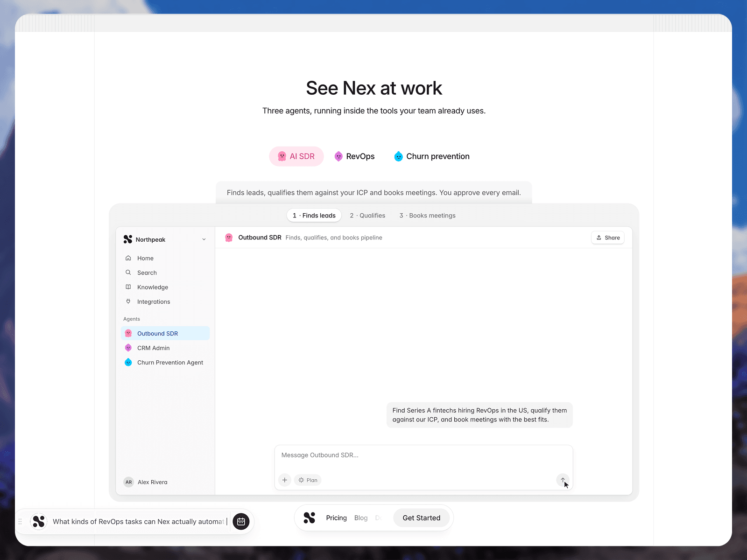Click the blue Churn Prevention Agent icon

[128, 362]
